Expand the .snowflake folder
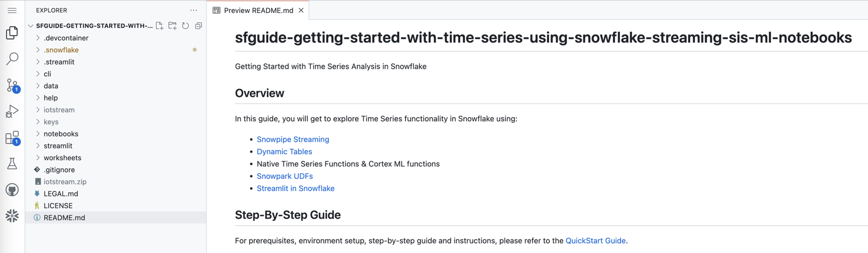The height and width of the screenshot is (253, 868). pos(61,50)
